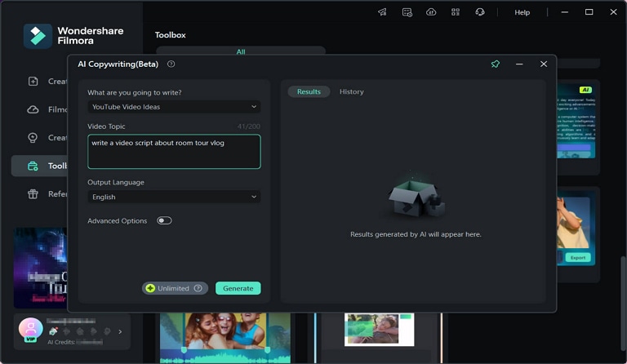The width and height of the screenshot is (627, 364).
Task: Expand the account arrow chevron
Action: point(120,331)
